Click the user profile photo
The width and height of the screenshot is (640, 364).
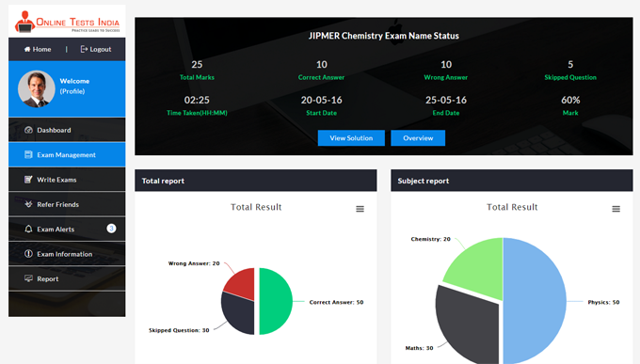(37, 89)
